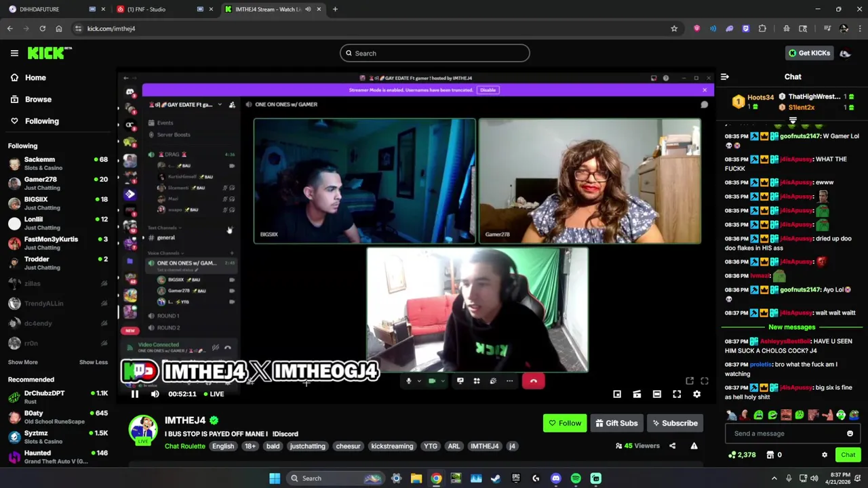868x488 pixels.
Task: Click the Get KICKs button
Action: tap(809, 53)
